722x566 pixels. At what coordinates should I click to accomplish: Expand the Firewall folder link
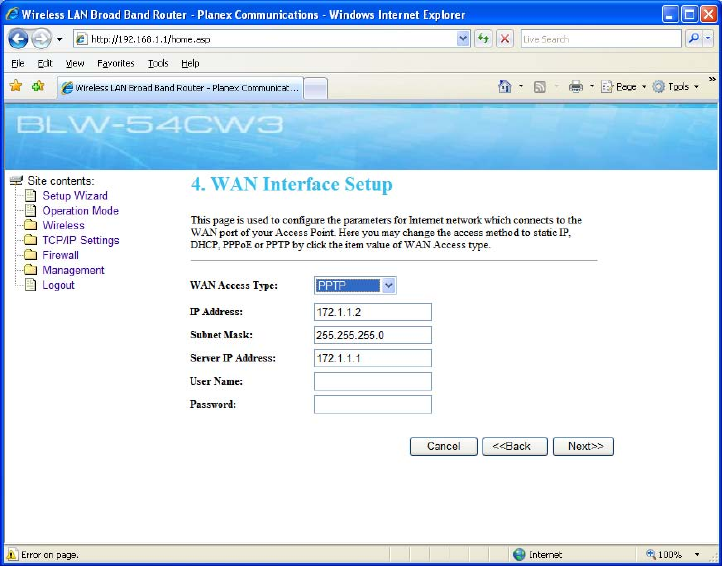[60, 255]
